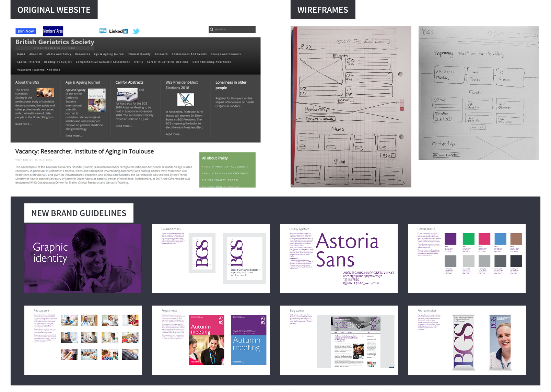The height and width of the screenshot is (392, 551).
Task: Open the blog icon in header
Action: tap(103, 31)
